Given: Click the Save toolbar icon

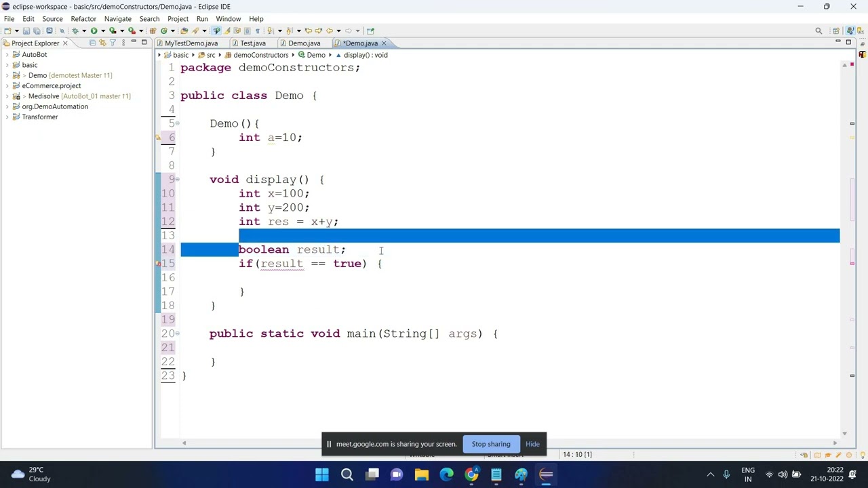Looking at the screenshot, I should (26, 30).
